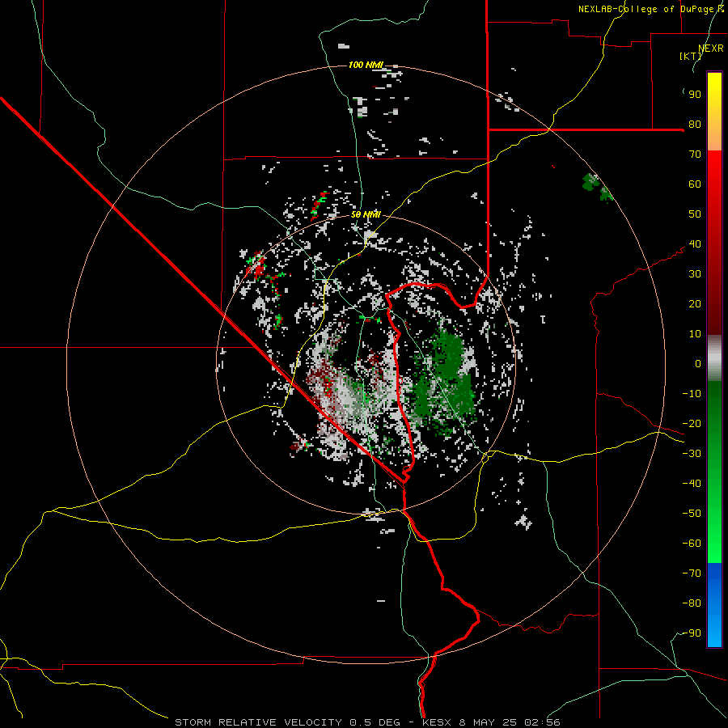
Task: Click the -30 value on velocity scale
Action: (x=692, y=454)
